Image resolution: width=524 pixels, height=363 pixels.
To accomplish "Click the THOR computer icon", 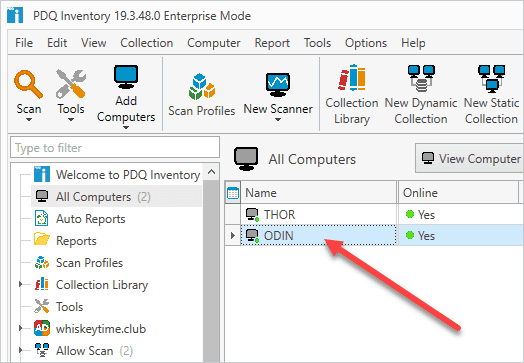I will click(252, 215).
